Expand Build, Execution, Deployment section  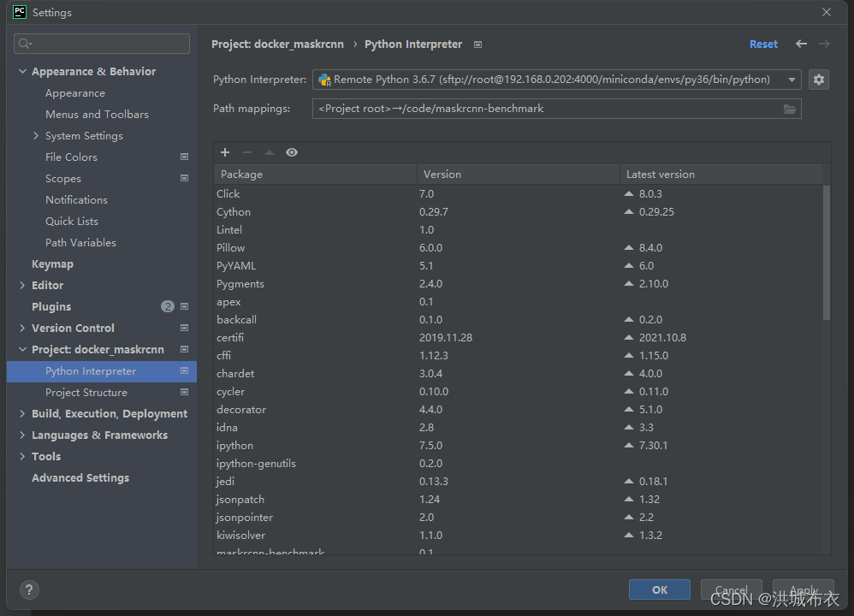(22, 414)
